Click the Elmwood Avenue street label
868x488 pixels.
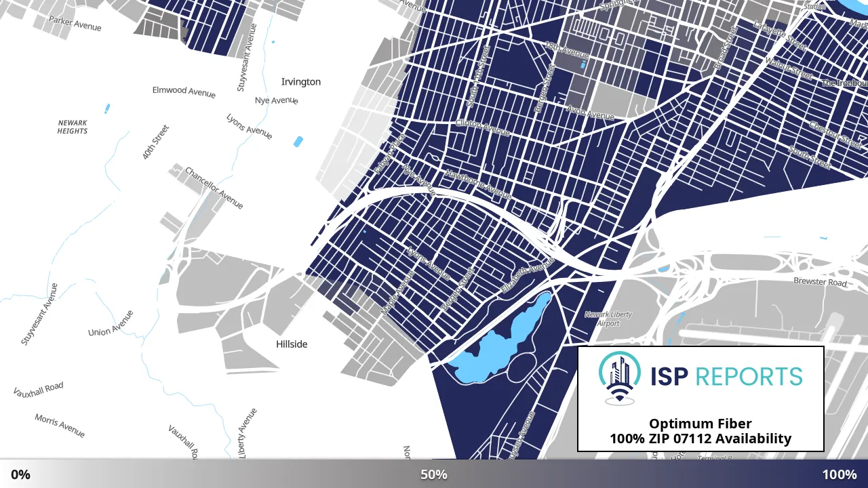point(184,91)
